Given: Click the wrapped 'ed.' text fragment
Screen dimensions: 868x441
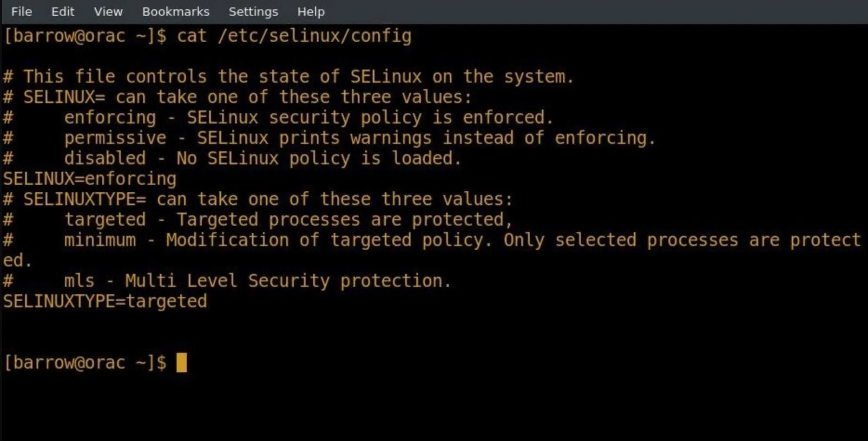Looking at the screenshot, I should (17, 260).
